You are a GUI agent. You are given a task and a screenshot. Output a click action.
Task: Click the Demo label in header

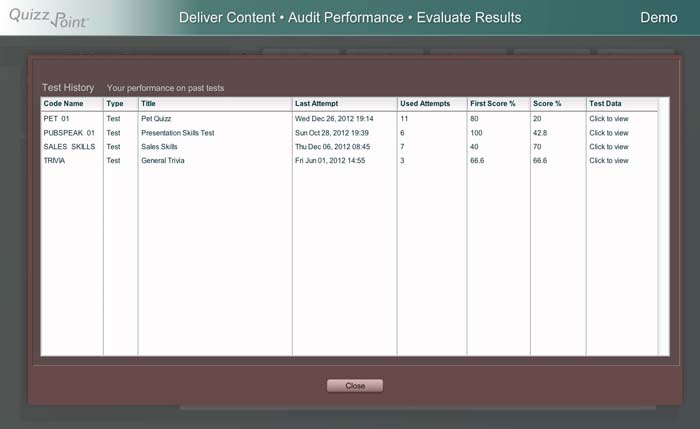coord(658,17)
